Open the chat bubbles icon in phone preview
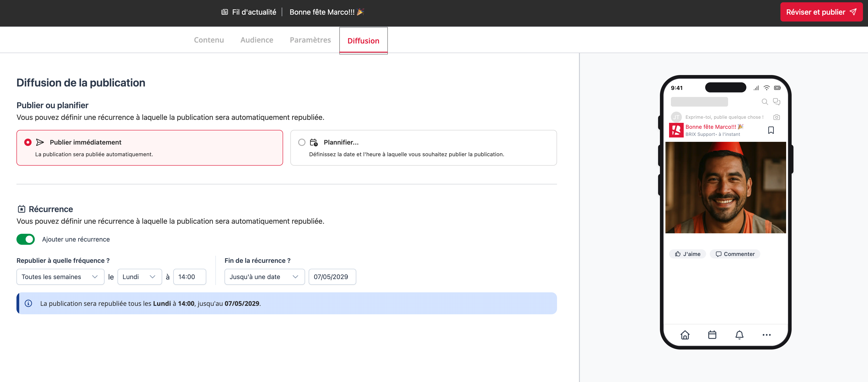 click(777, 102)
